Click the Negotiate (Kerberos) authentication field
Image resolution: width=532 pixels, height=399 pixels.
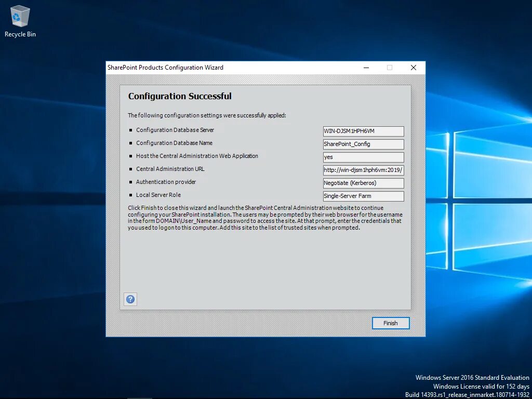point(363,183)
